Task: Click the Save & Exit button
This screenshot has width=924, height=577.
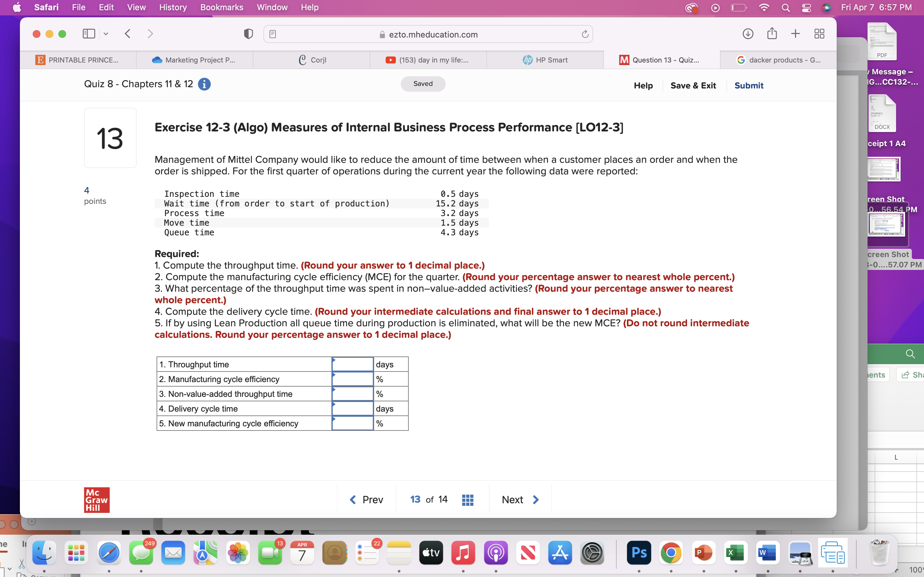Action: click(x=693, y=85)
